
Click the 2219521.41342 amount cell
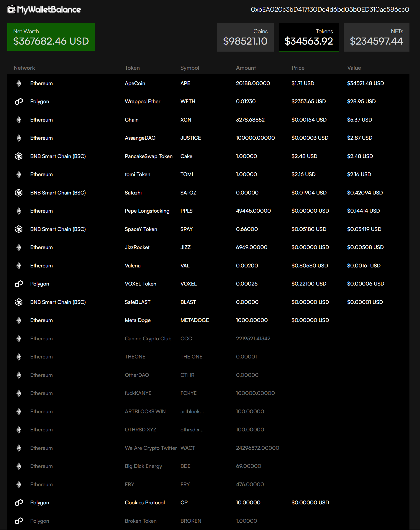click(x=253, y=339)
